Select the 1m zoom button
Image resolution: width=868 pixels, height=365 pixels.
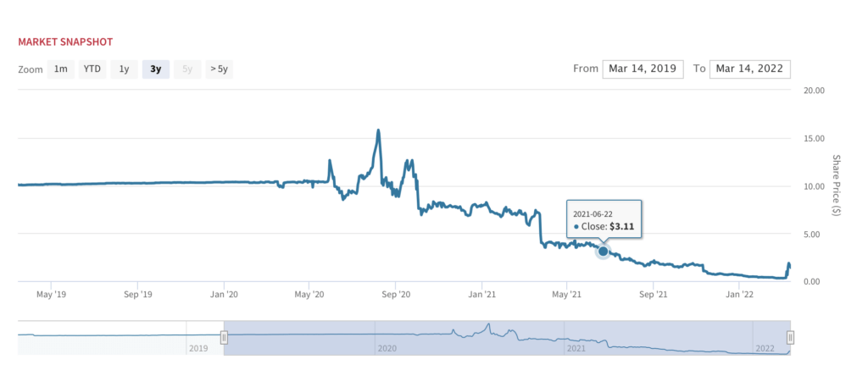(x=60, y=69)
